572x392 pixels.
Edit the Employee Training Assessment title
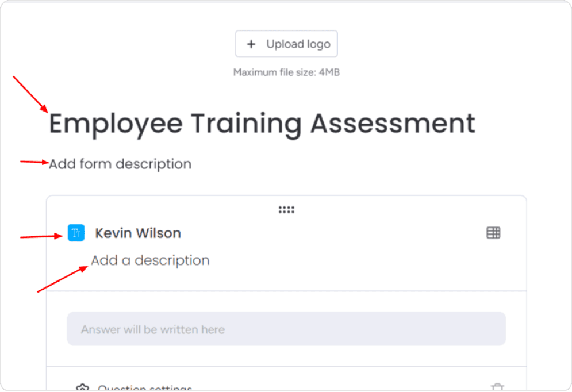262,123
